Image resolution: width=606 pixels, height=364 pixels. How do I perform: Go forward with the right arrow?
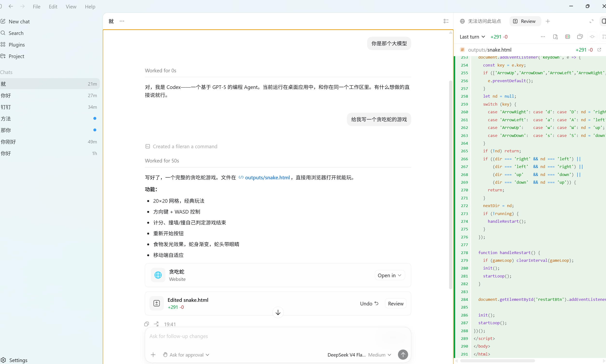[22, 6]
